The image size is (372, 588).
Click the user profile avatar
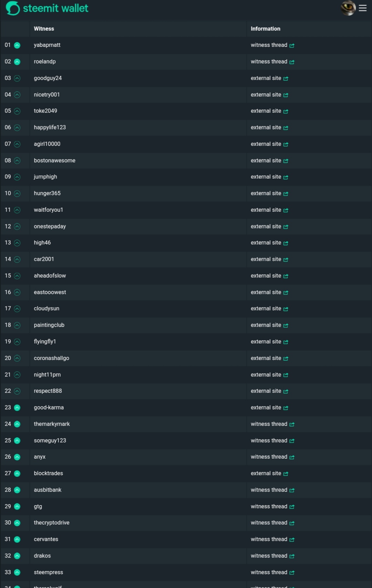(348, 8)
